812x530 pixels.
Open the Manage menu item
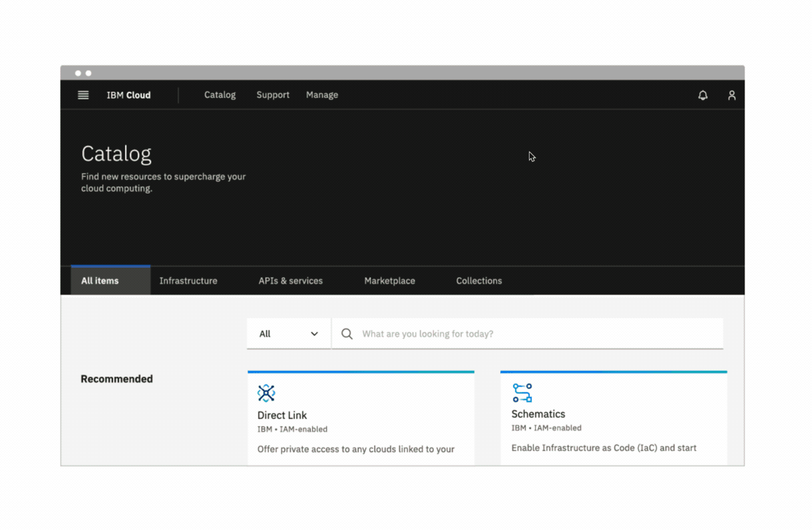pos(322,95)
